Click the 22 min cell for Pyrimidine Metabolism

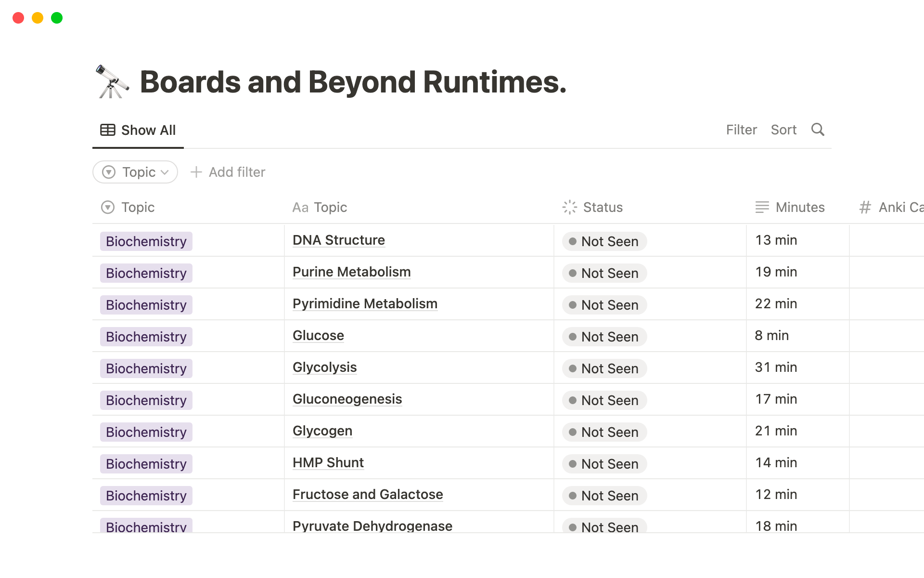pyautogui.click(x=776, y=304)
